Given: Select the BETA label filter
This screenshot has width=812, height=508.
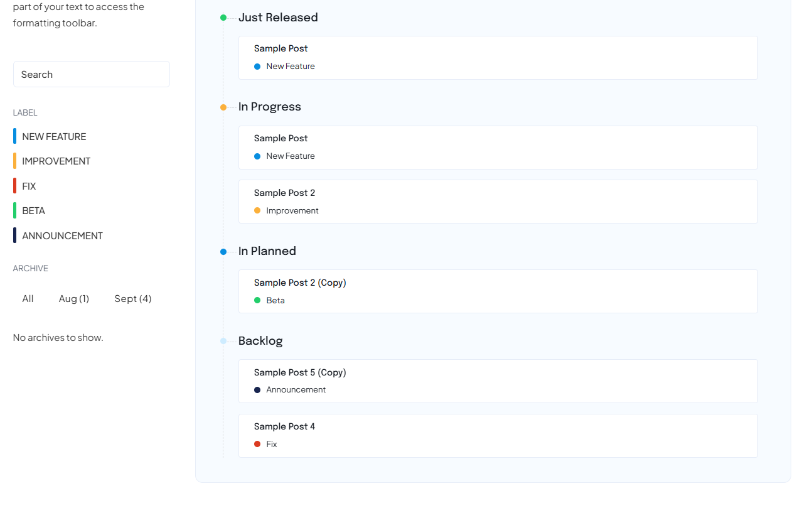Looking at the screenshot, I should point(33,211).
